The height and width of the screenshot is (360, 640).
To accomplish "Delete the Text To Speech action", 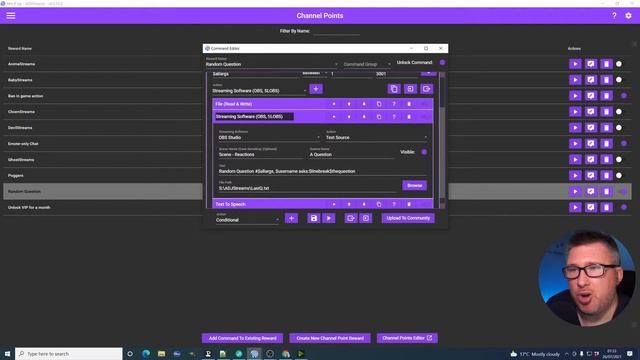I will [x=409, y=204].
